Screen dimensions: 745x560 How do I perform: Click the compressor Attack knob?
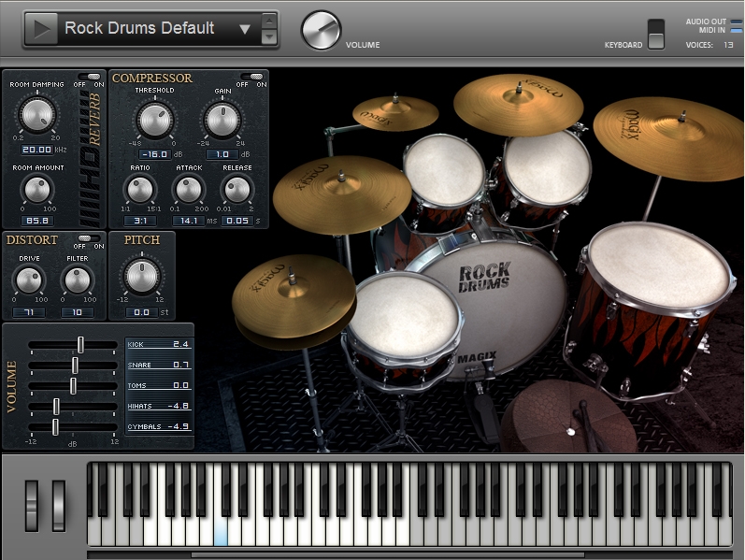[189, 190]
